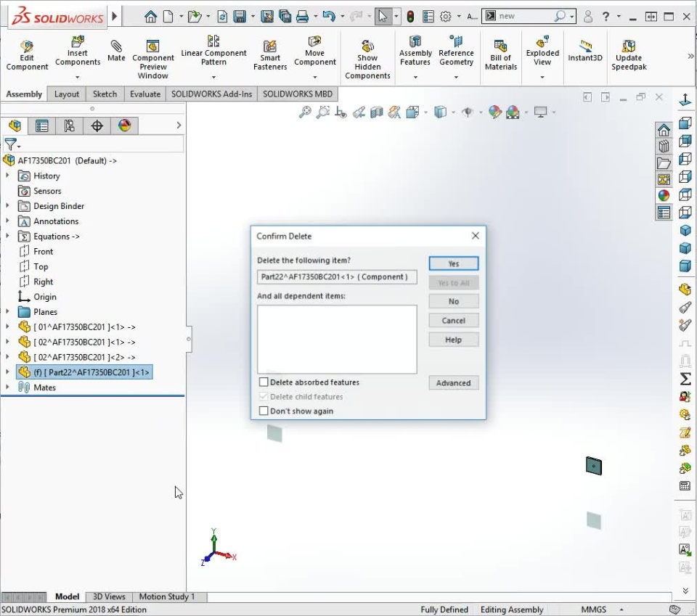This screenshot has width=697, height=616.
Task: Undo the last action
Action: pos(328,17)
